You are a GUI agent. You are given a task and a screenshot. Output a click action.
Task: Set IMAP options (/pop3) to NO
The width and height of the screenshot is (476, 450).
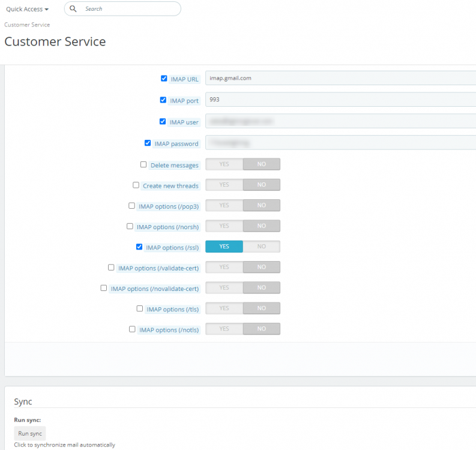pos(262,205)
